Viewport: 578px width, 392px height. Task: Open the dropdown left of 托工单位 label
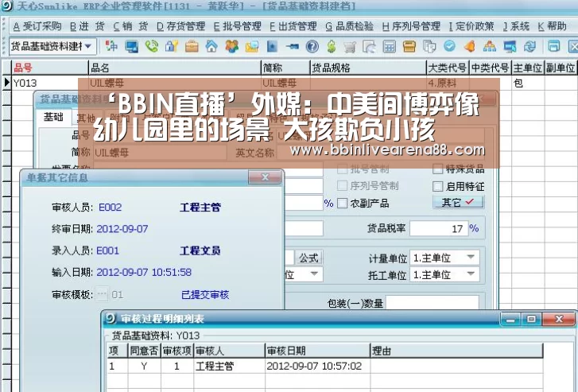314,274
